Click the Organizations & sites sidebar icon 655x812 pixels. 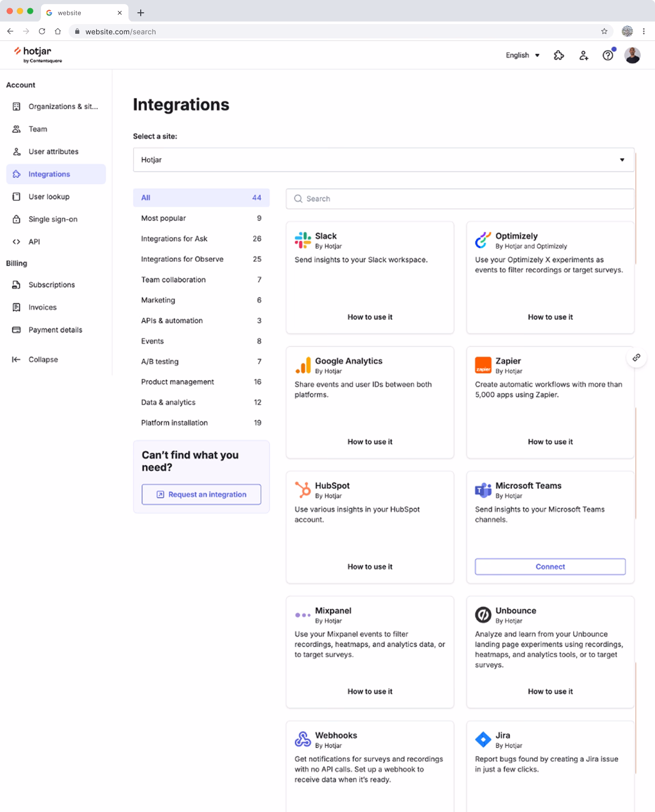[16, 106]
